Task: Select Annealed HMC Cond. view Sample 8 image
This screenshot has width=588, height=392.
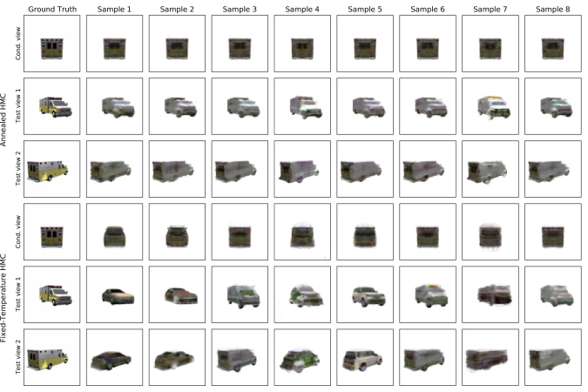Action: pos(553,44)
